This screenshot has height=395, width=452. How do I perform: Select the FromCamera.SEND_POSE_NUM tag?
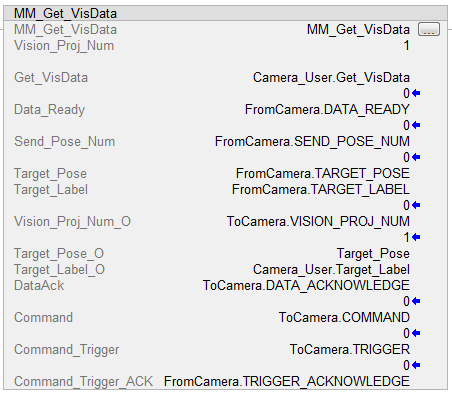[x=312, y=141]
